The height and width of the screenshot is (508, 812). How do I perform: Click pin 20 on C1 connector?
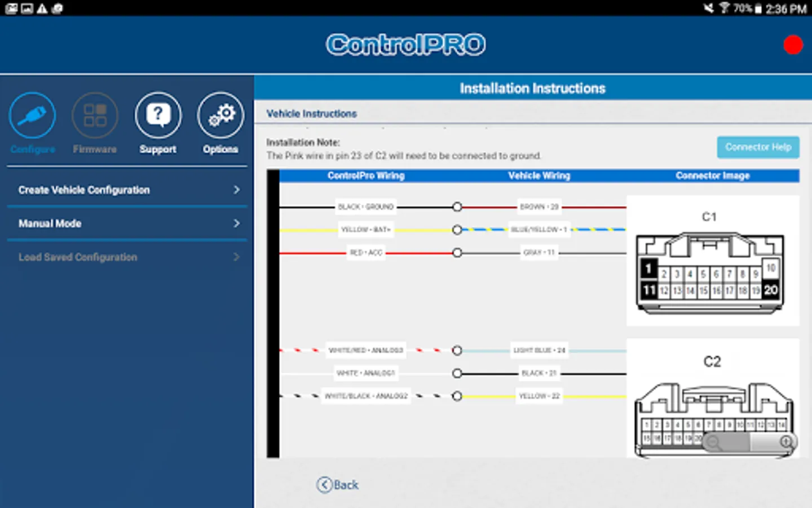point(771,290)
